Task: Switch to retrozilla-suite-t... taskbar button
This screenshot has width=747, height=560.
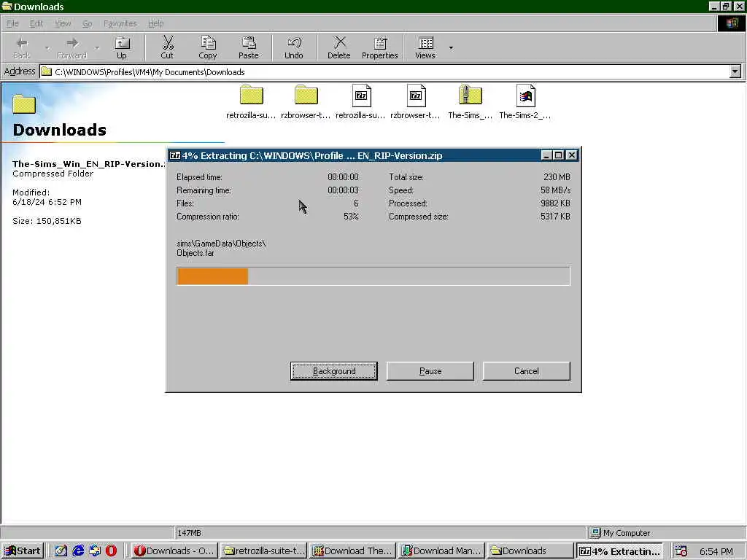Action: (x=263, y=551)
